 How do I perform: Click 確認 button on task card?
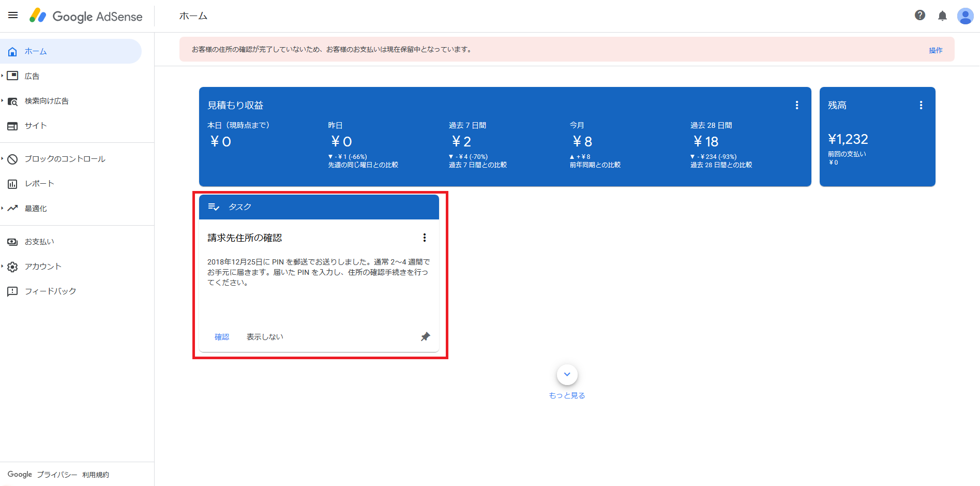point(222,337)
